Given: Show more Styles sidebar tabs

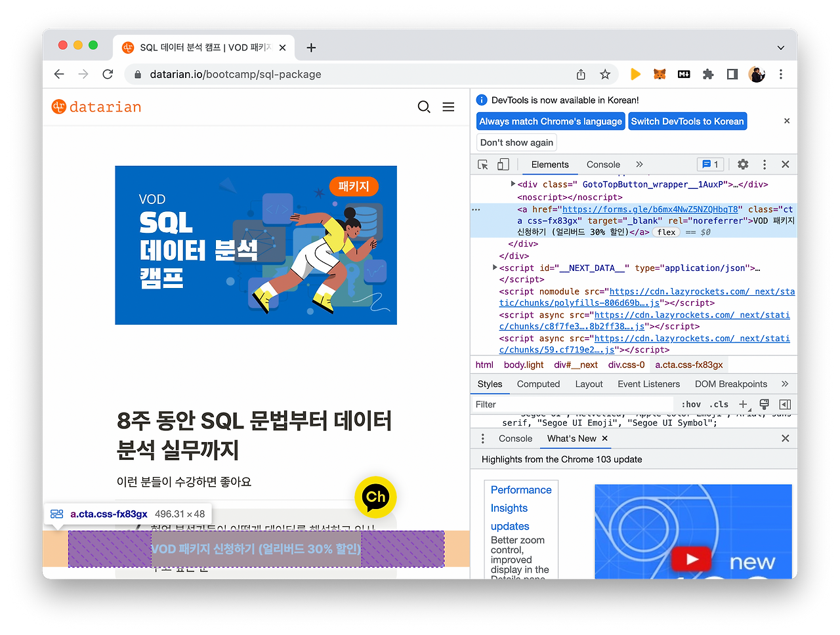Looking at the screenshot, I should pos(785,384).
